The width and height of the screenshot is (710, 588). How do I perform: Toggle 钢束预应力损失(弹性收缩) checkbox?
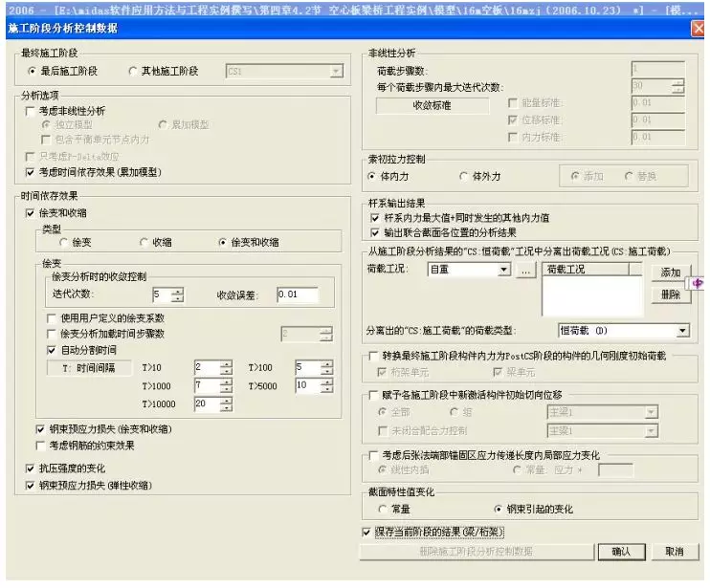tap(31, 486)
